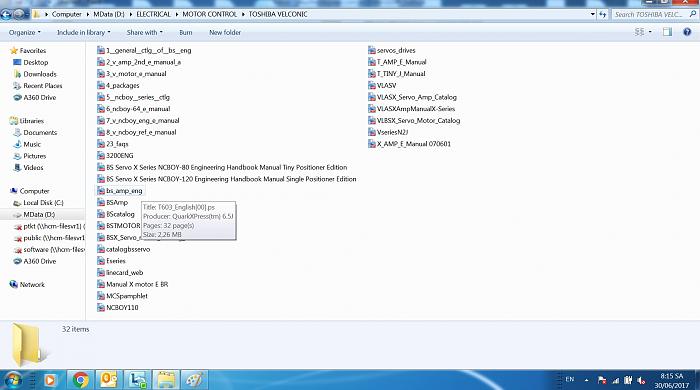This screenshot has height=390, width=700.
Task: Select the bs_amp_eng file
Action: click(x=120, y=191)
